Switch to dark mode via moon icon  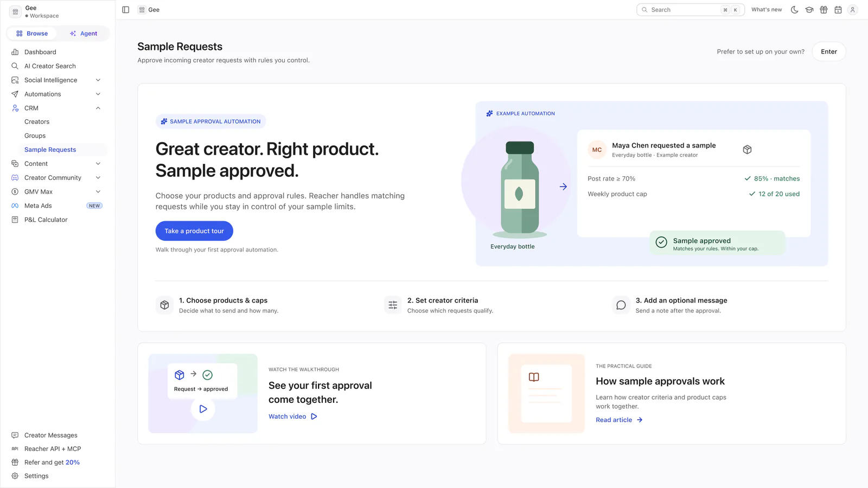(x=795, y=10)
